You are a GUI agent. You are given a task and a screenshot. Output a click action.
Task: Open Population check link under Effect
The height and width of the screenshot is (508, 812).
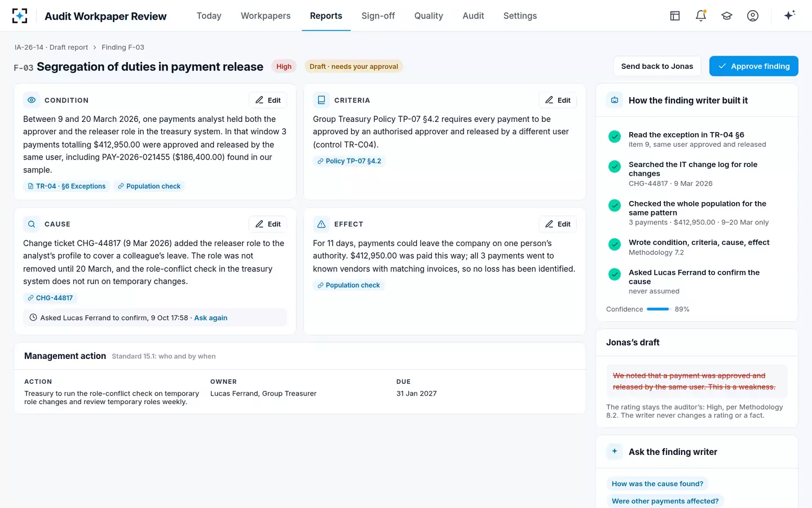coord(348,285)
